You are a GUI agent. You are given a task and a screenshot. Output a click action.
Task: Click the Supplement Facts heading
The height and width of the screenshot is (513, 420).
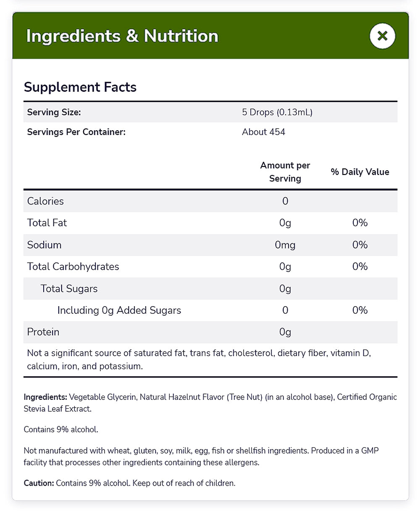(x=80, y=87)
